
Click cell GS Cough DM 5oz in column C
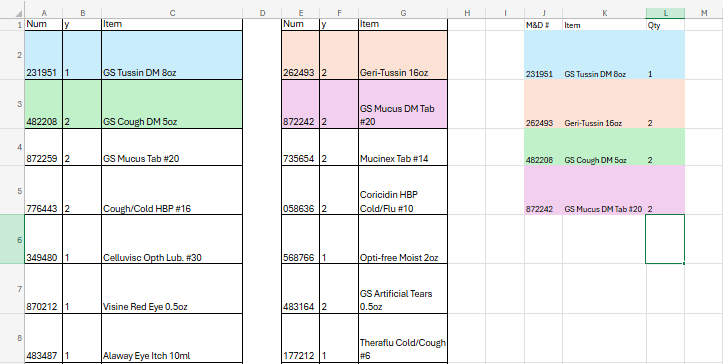(x=172, y=104)
